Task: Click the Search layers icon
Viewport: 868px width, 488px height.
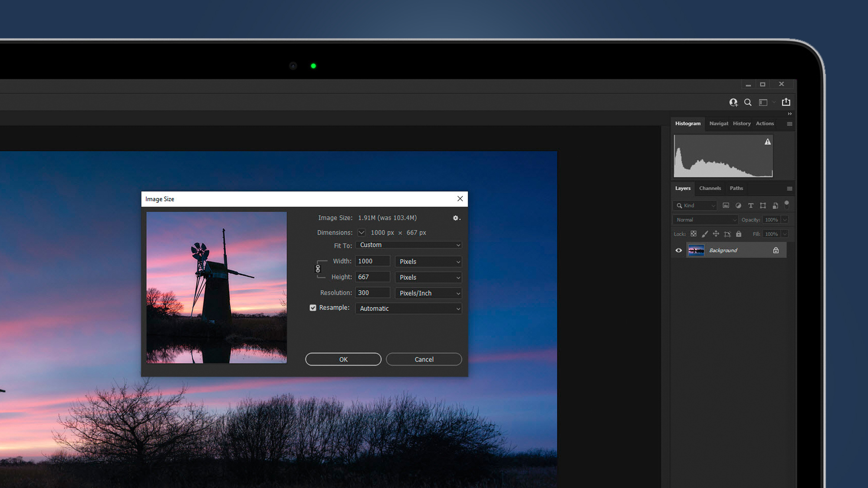Action: [x=680, y=205]
